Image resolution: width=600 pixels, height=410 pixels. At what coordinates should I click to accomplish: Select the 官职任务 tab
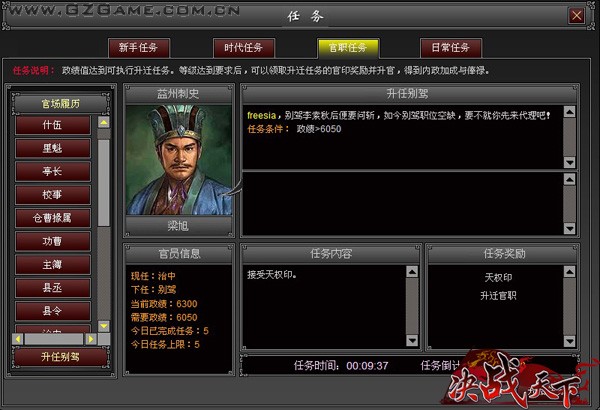pos(348,48)
